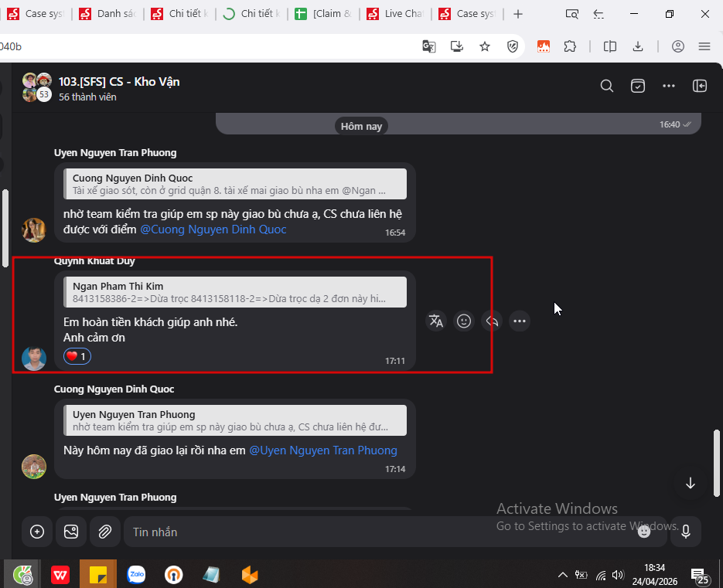Open more actions for the 17:11 message

click(x=520, y=321)
